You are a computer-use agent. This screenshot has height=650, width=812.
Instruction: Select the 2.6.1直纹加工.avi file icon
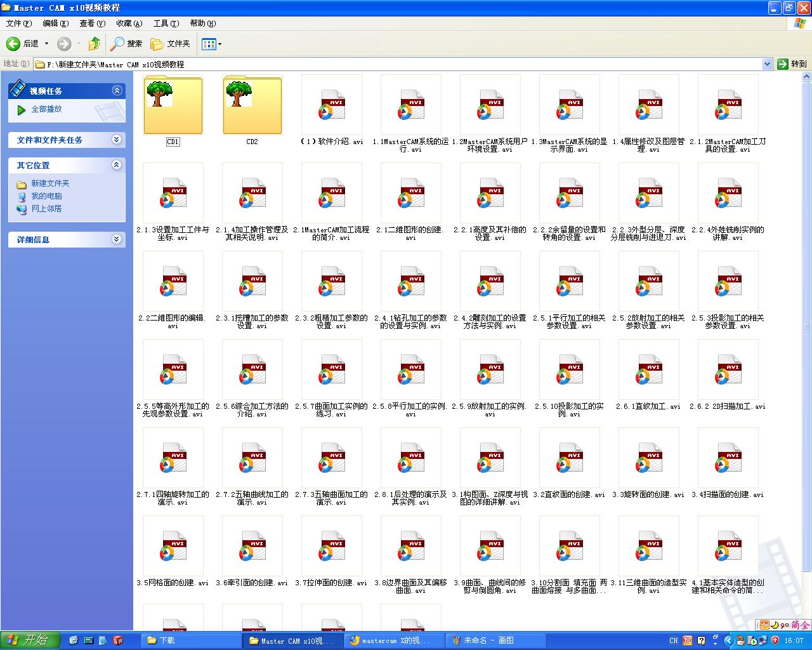(x=649, y=369)
